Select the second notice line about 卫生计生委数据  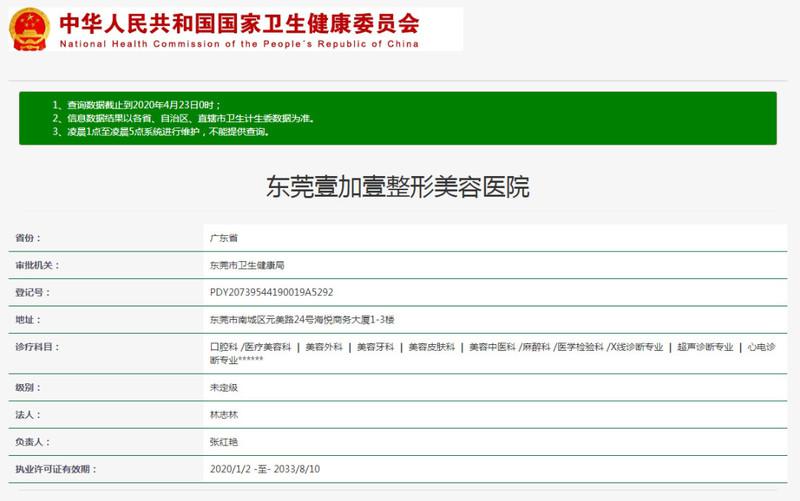pos(183,118)
